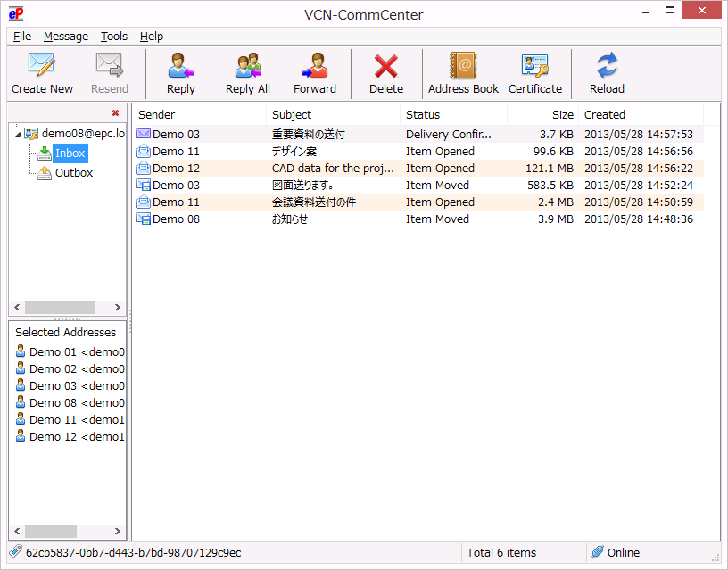Click message icon of デザイン案 row
This screenshot has width=728, height=570.
[x=144, y=151]
